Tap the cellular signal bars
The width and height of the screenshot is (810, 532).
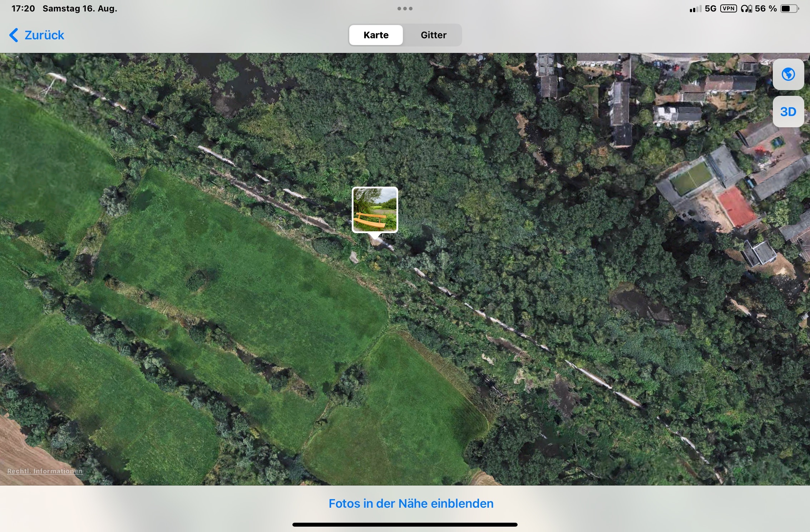(695, 9)
